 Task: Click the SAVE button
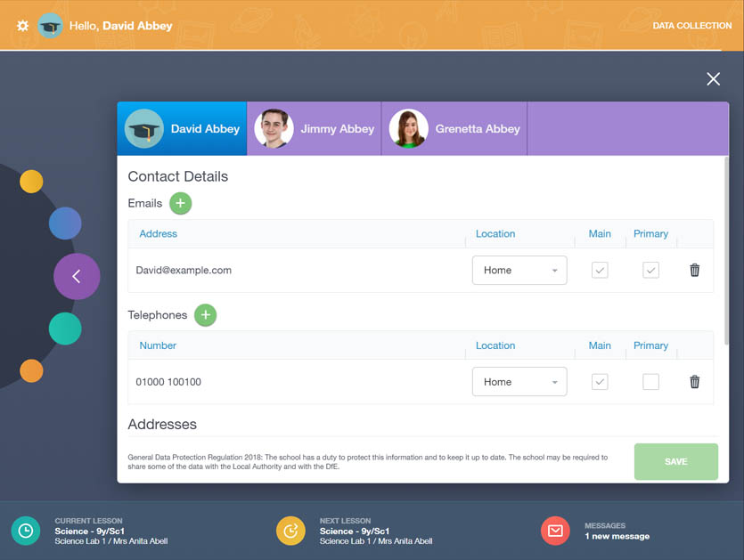coord(675,461)
